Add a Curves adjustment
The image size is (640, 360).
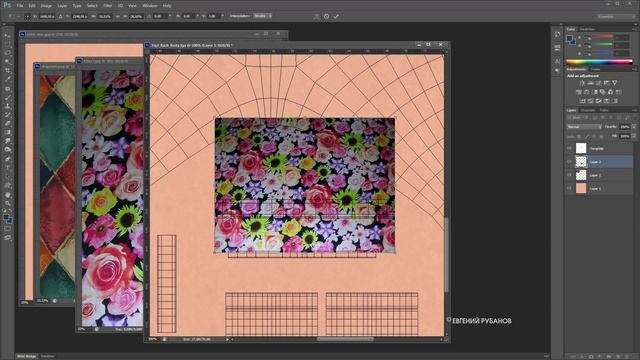(598, 83)
